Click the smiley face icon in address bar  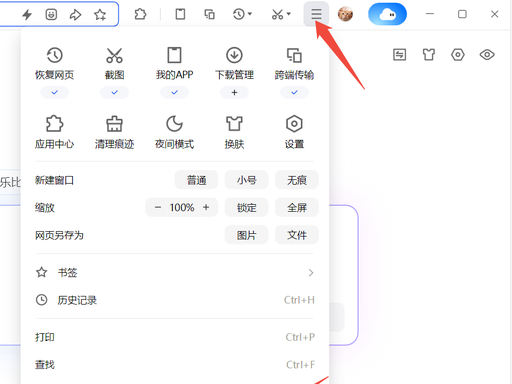tap(51, 14)
